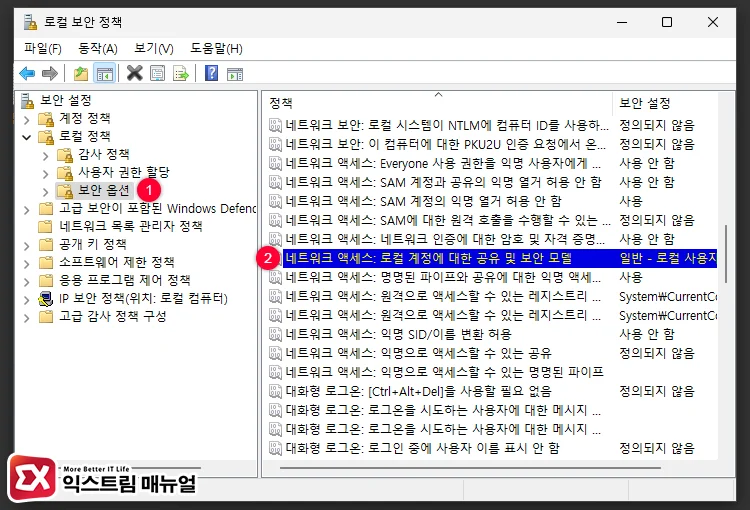The height and width of the screenshot is (510, 750).
Task: Click the IP 보안 정책 computer icon
Action: 46,299
